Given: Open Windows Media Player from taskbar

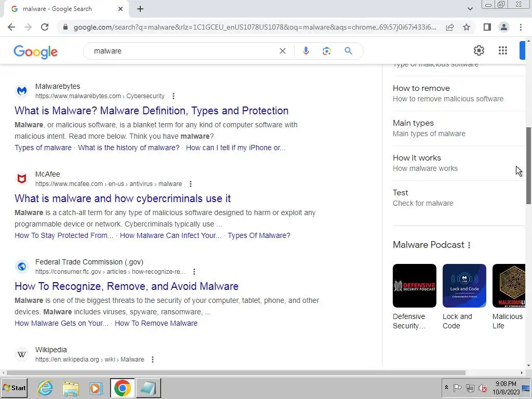Looking at the screenshot, I should (96, 388).
